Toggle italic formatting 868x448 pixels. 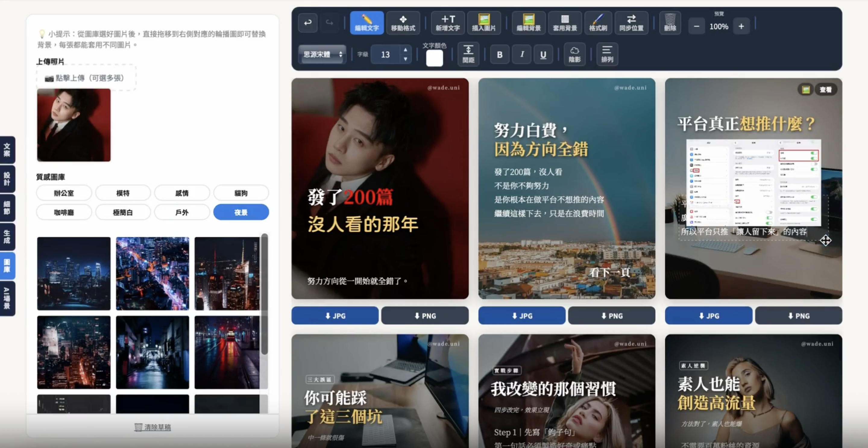(522, 54)
